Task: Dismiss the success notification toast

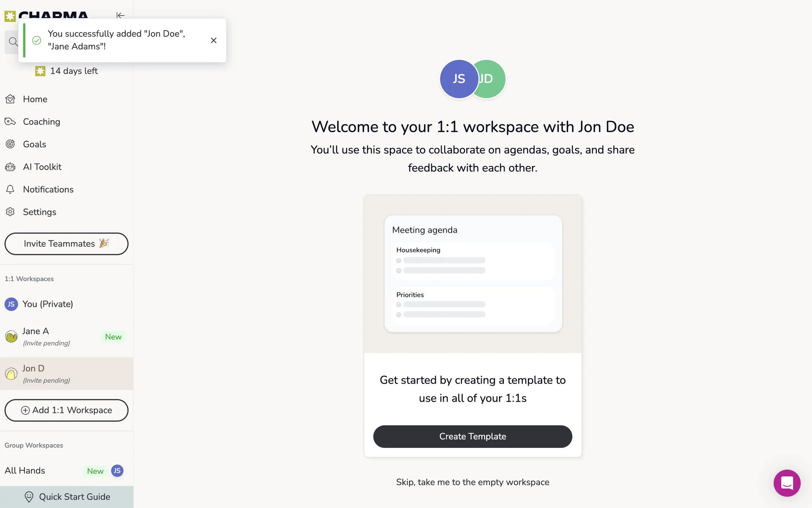Action: (214, 40)
